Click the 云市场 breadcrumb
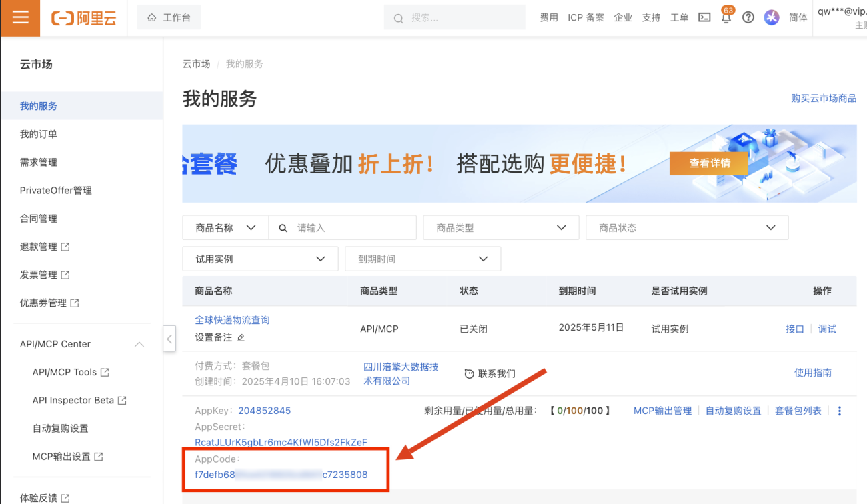This screenshot has height=504, width=867. [x=196, y=64]
